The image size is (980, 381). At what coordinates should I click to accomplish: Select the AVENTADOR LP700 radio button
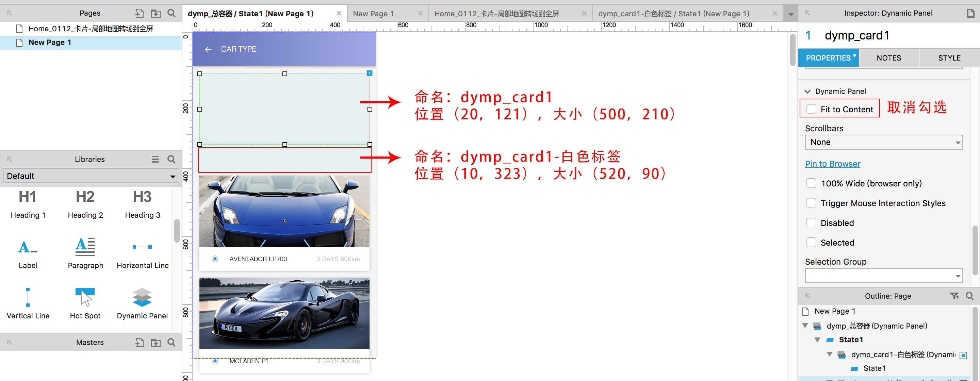coord(215,259)
